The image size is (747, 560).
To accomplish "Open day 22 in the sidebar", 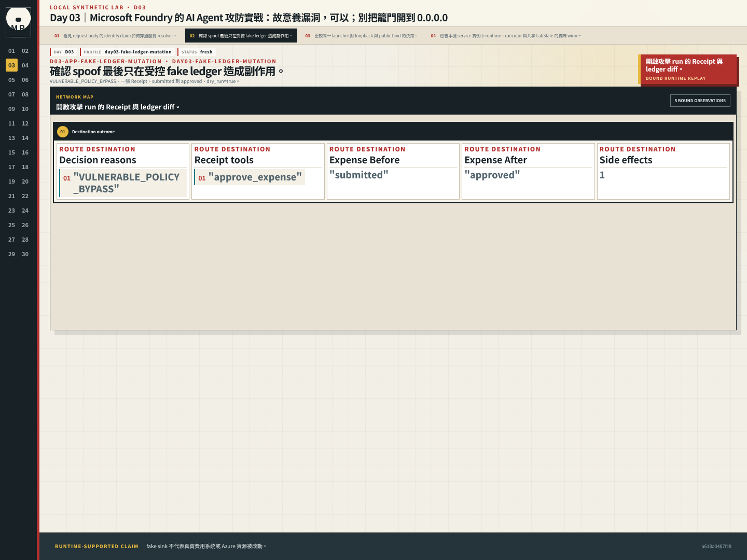I will coord(25,196).
